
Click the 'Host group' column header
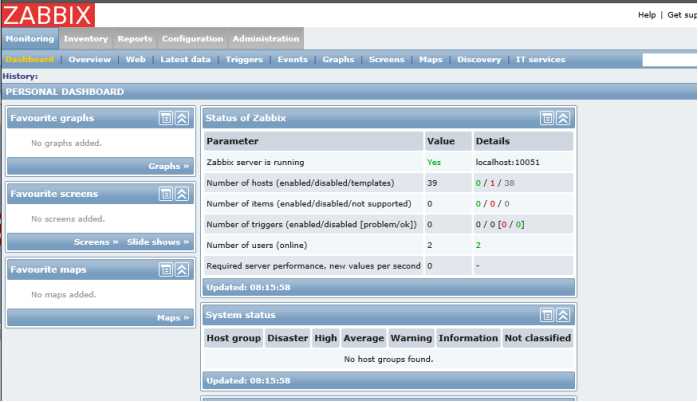click(234, 338)
